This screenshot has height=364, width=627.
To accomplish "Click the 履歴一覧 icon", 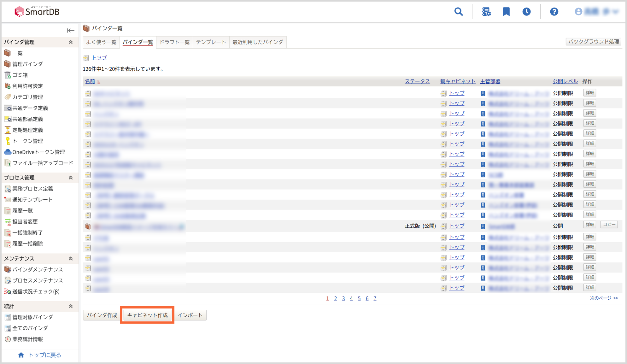I will coord(8,211).
